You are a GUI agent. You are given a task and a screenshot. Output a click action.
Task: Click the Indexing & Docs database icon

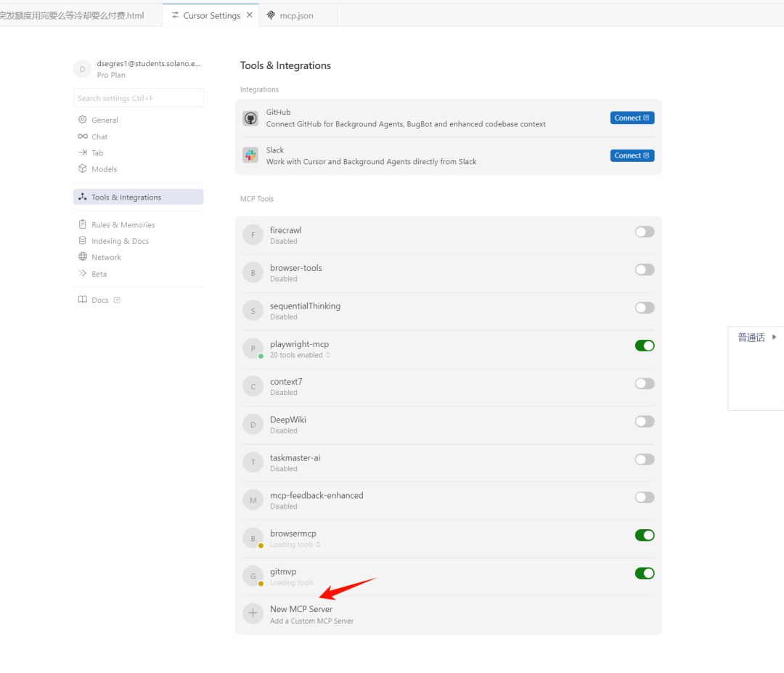83,240
